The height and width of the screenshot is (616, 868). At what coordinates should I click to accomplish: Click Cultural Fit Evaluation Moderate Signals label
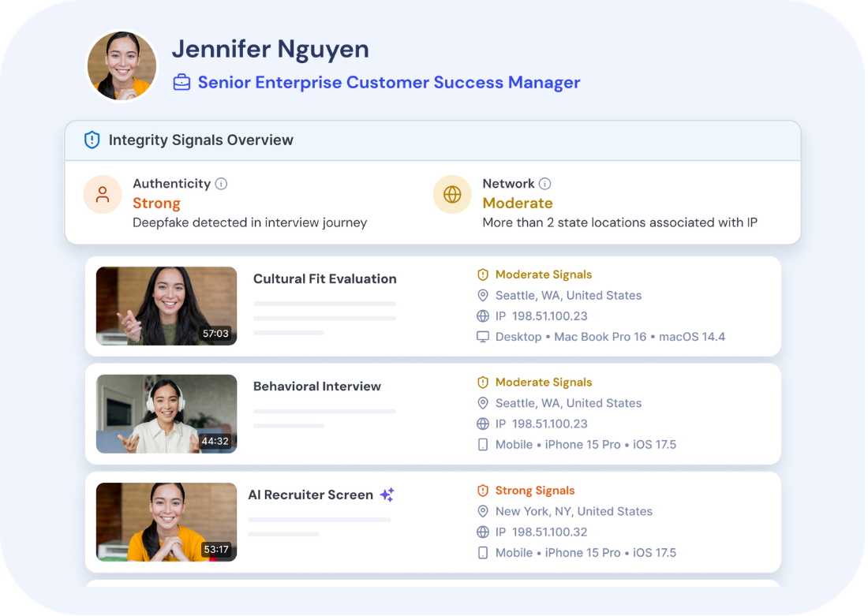click(544, 274)
